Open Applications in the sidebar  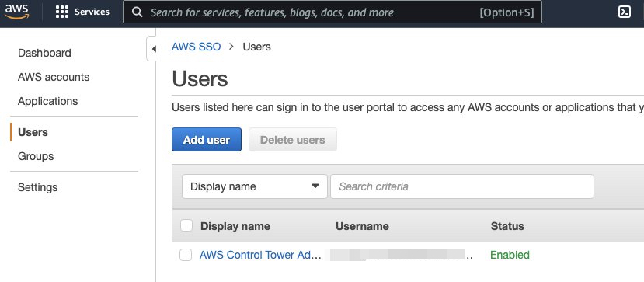pos(47,101)
